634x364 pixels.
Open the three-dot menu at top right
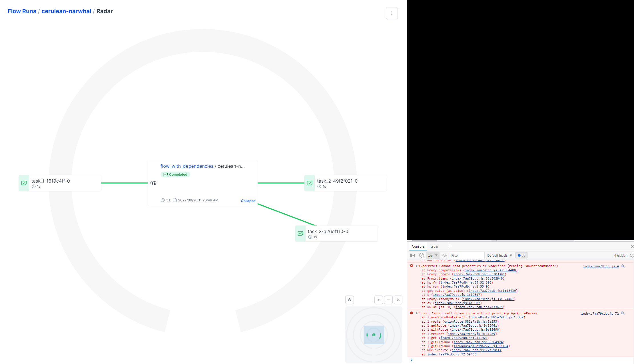pos(392,13)
